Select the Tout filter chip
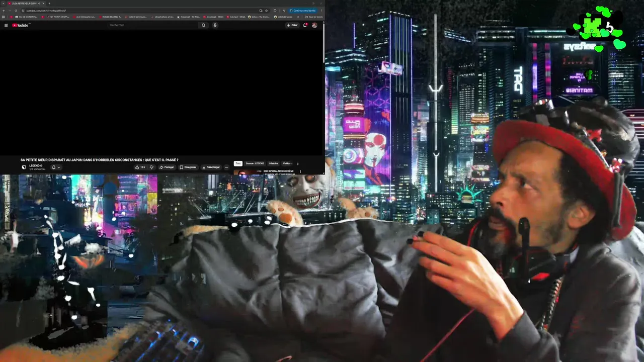 pos(238,163)
